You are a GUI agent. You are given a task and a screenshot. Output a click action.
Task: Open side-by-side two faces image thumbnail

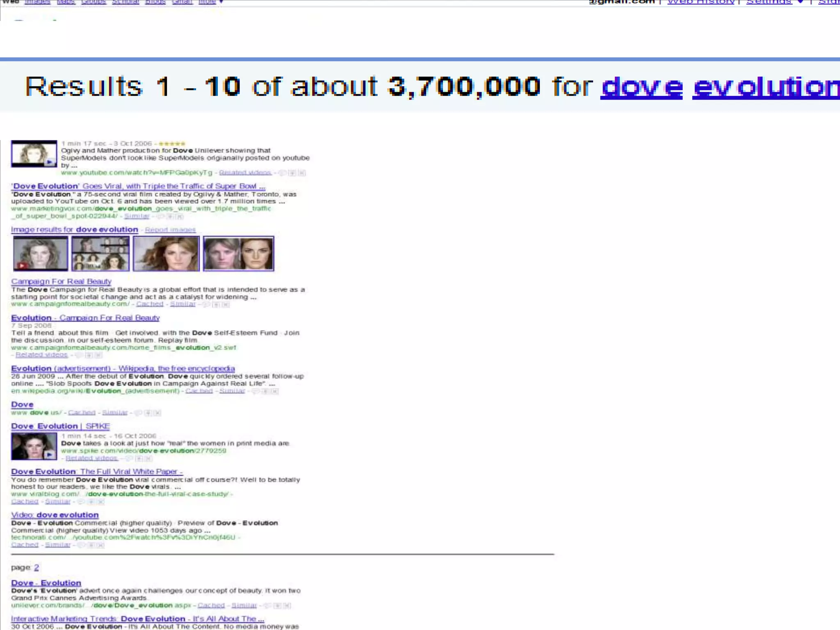click(x=238, y=253)
